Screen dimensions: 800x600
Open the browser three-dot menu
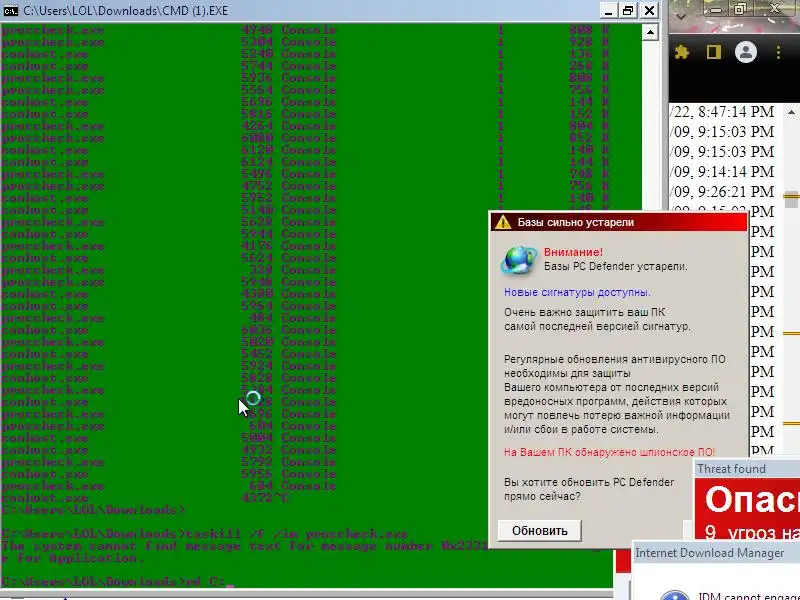(778, 52)
